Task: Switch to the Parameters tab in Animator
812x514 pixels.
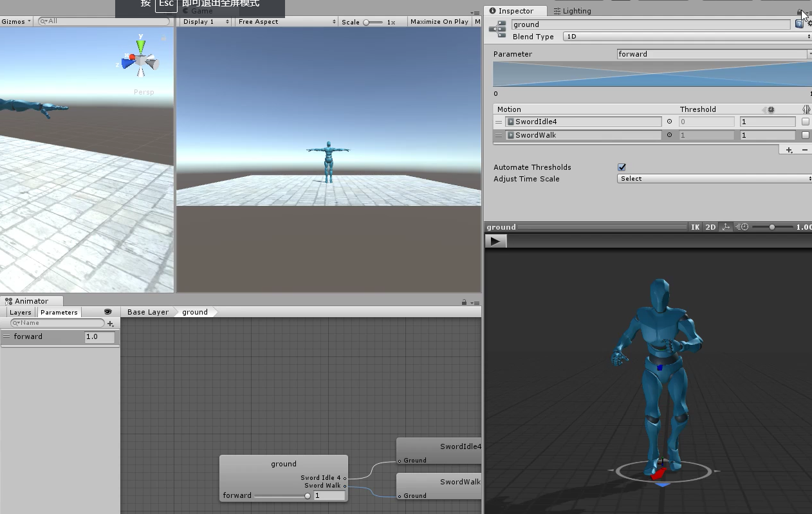Action: click(x=59, y=313)
